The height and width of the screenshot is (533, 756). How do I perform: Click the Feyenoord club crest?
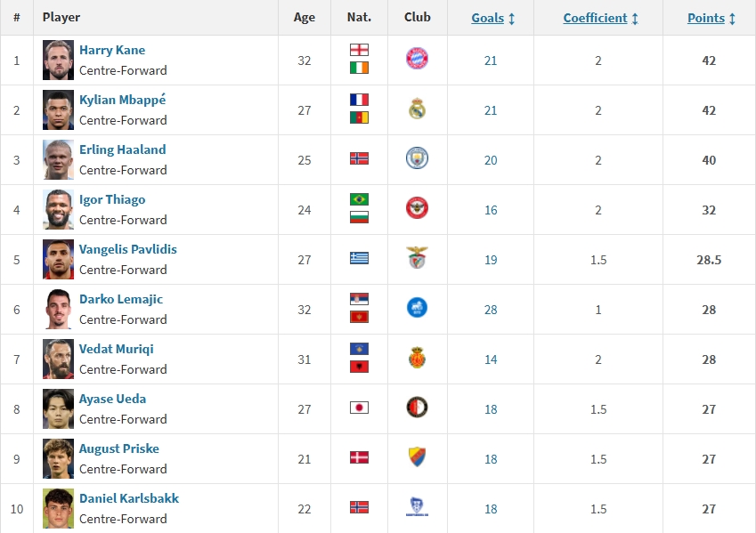417,408
